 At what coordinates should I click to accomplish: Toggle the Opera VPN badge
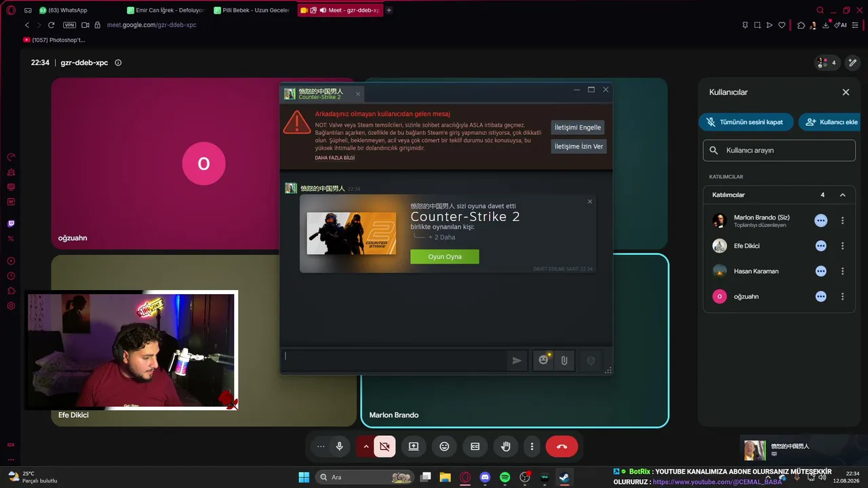click(69, 25)
